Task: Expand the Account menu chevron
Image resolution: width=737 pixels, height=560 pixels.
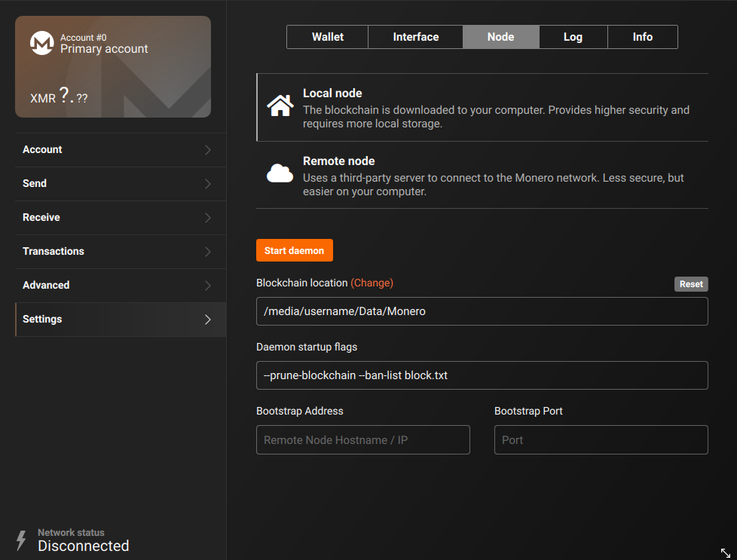Action: click(208, 150)
